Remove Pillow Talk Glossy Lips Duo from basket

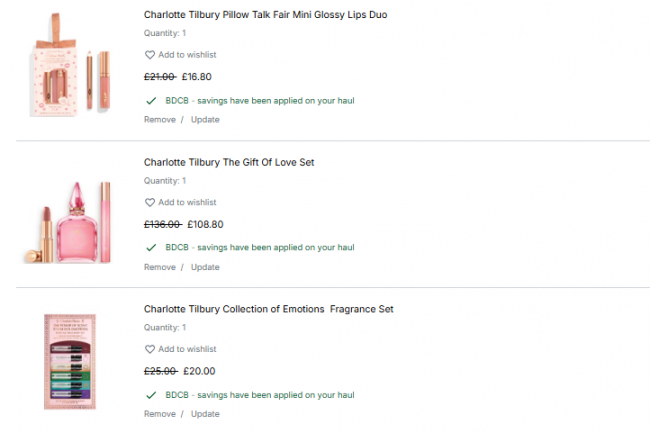(x=159, y=120)
